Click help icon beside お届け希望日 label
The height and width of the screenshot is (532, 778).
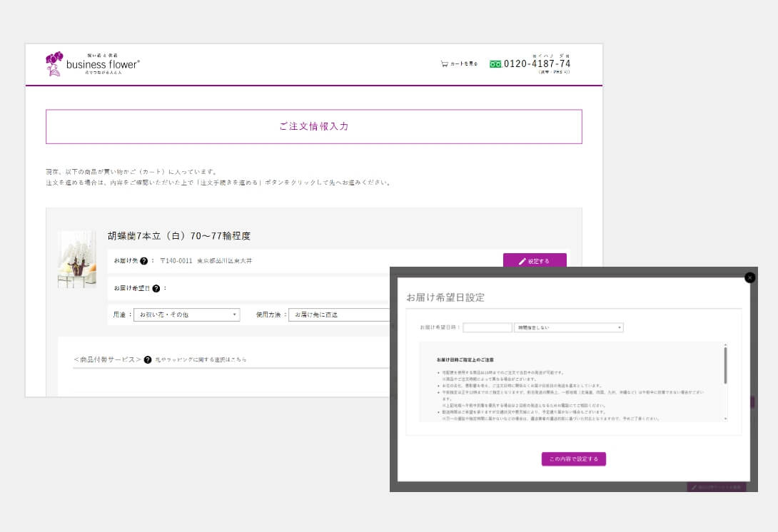[x=156, y=289]
